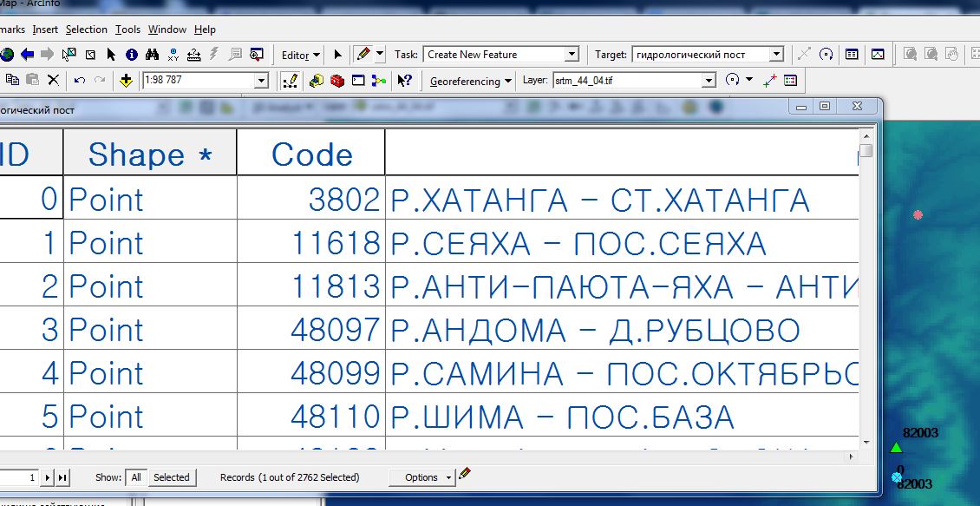This screenshot has height=506, width=980.
Task: Expand the Georeferencing menu
Action: [471, 82]
